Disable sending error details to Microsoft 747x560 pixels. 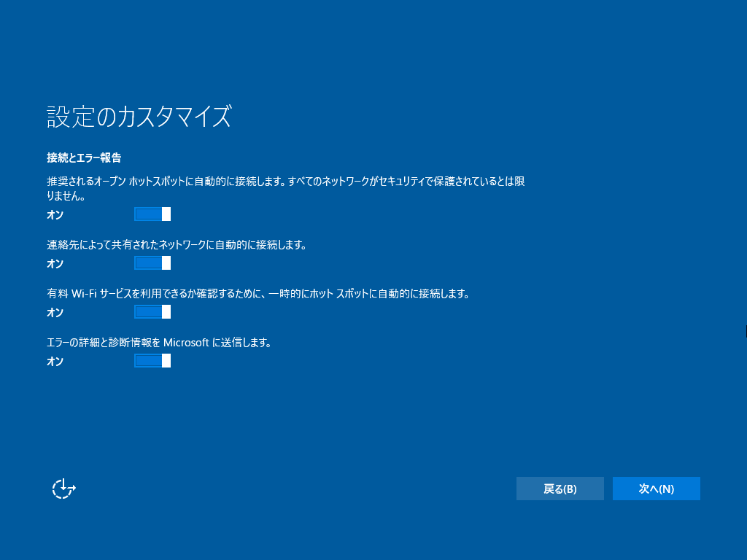coord(152,360)
